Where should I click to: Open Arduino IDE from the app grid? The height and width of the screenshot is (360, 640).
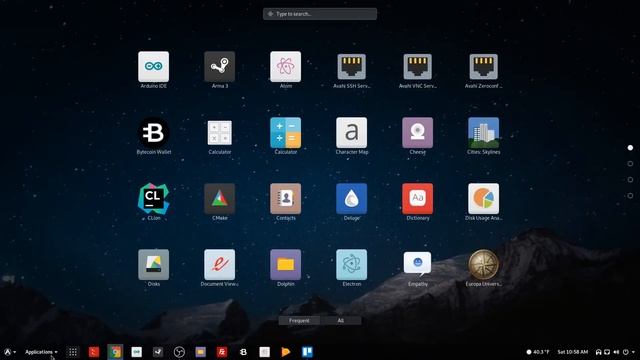coord(153,67)
